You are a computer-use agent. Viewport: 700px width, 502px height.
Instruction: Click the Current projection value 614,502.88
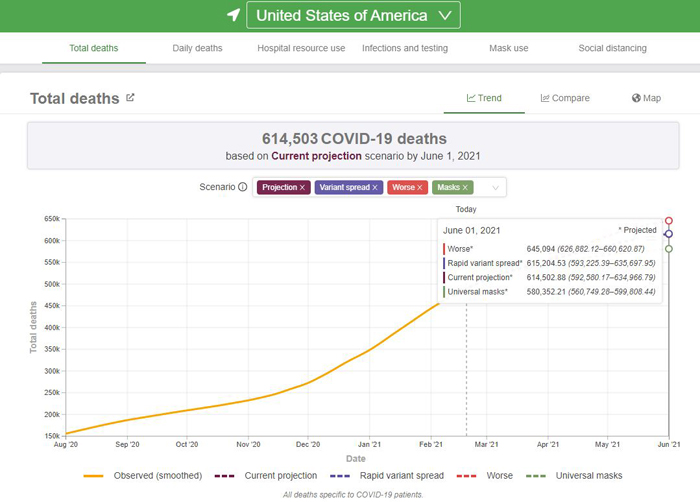[546, 277]
